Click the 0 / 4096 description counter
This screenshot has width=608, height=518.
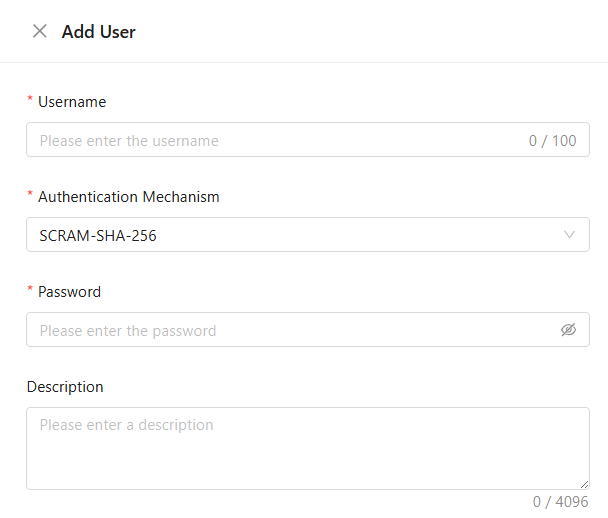point(560,502)
